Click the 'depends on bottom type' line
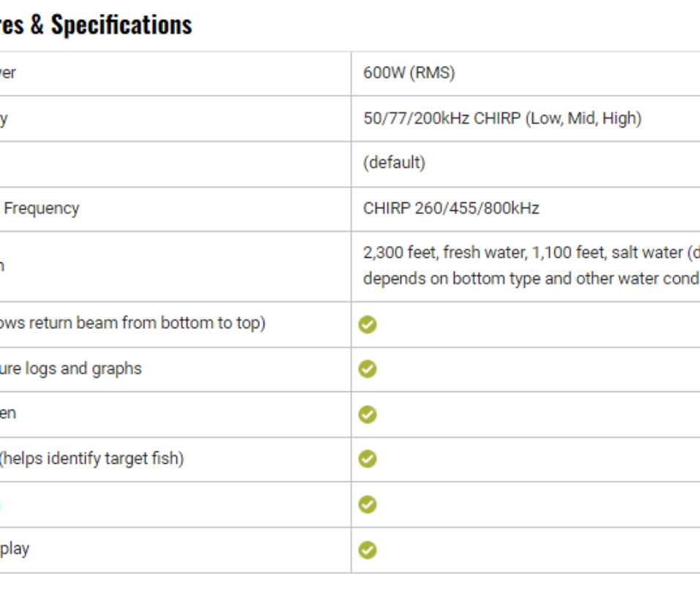 [532, 278]
